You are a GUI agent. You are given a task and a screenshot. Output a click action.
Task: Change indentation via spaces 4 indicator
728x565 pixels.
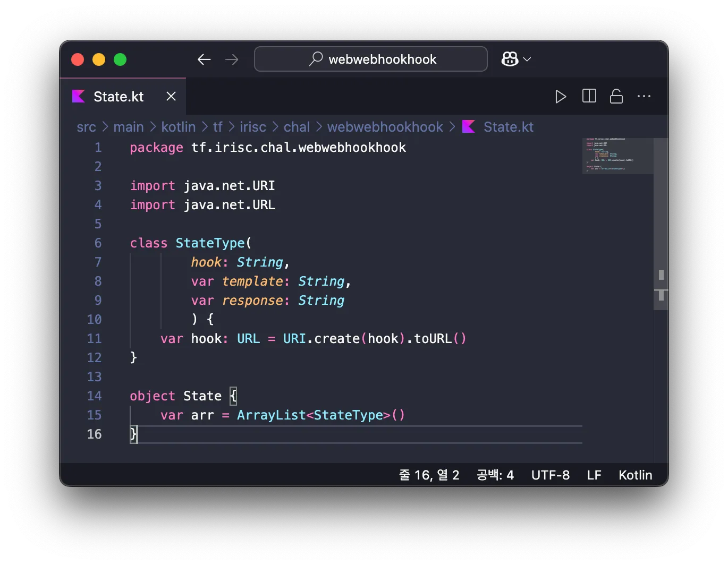pyautogui.click(x=495, y=475)
